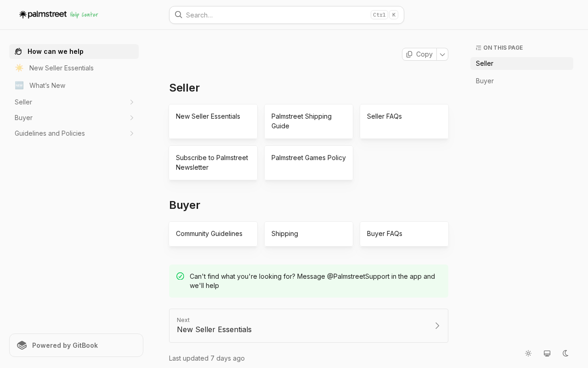Expand Guidelines and Policies section
588x368 pixels.
[131, 133]
